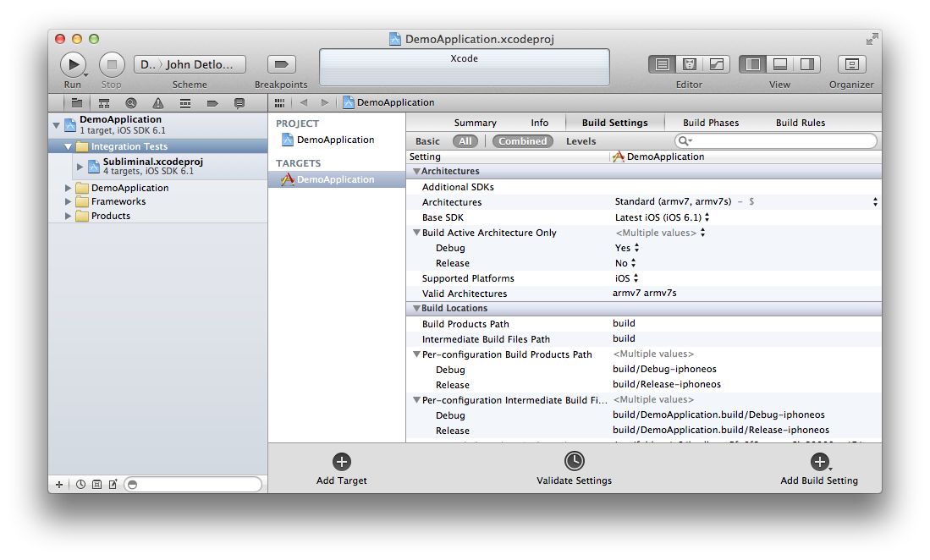This screenshot has height=560, width=930.
Task: Select Combined display mode
Action: click(x=522, y=141)
